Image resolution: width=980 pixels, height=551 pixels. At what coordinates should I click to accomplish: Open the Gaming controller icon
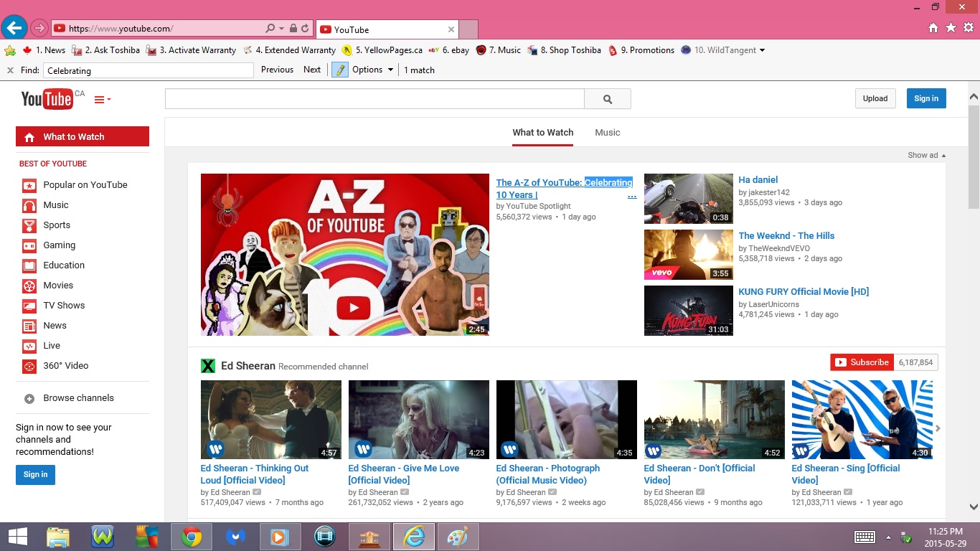[x=29, y=245]
